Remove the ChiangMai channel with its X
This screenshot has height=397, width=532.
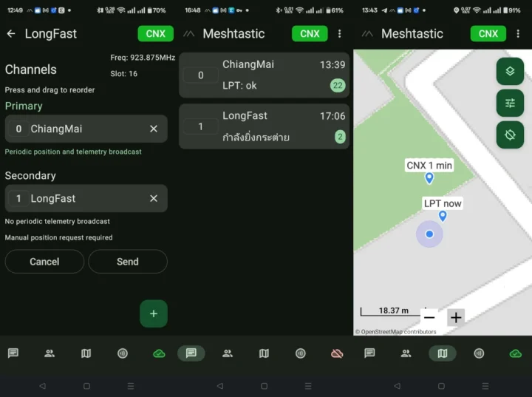click(x=154, y=129)
